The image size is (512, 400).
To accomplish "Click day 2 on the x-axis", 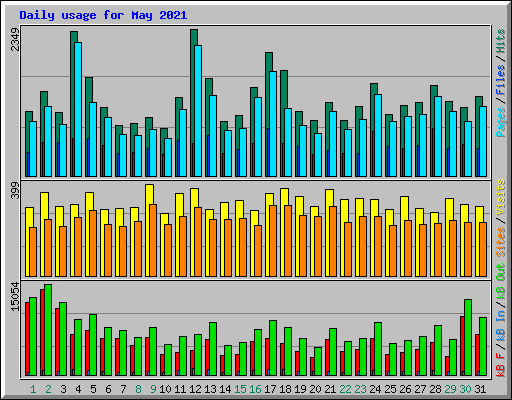I will point(48,389).
